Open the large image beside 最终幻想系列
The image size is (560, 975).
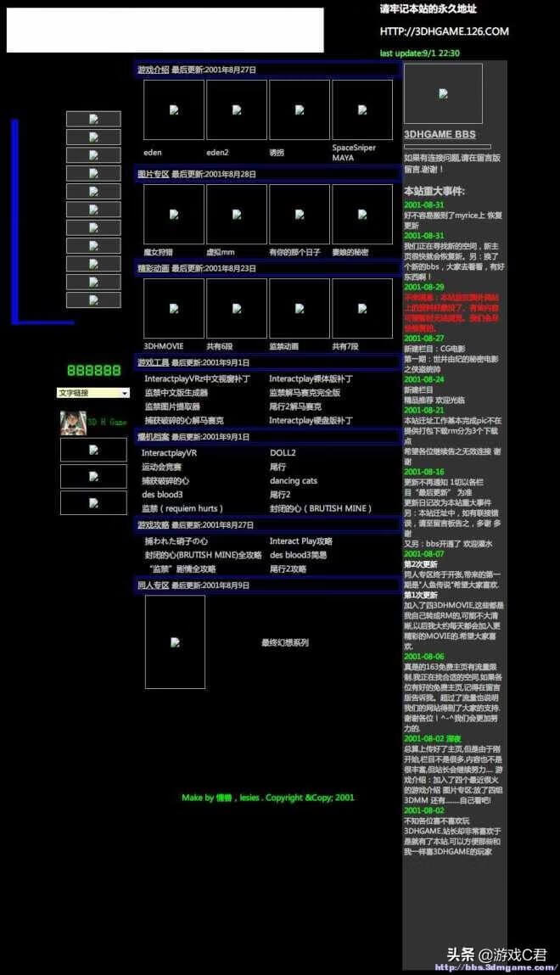[x=176, y=642]
